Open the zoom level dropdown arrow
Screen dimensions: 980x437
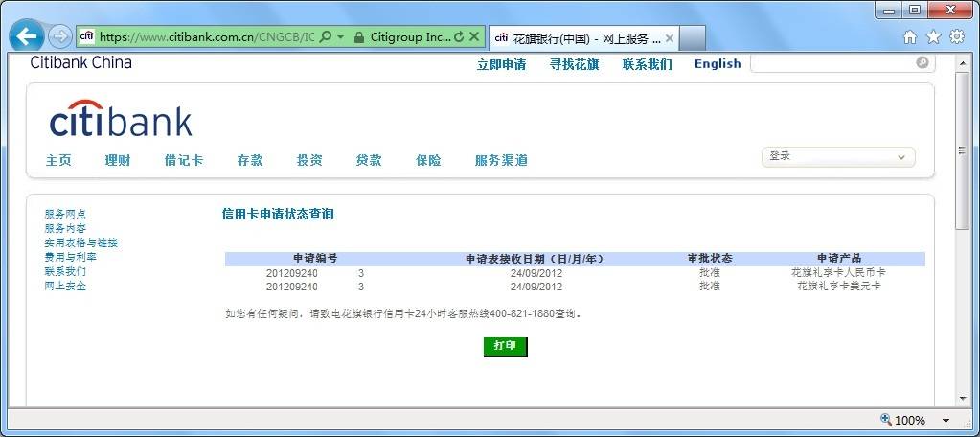tap(946, 421)
